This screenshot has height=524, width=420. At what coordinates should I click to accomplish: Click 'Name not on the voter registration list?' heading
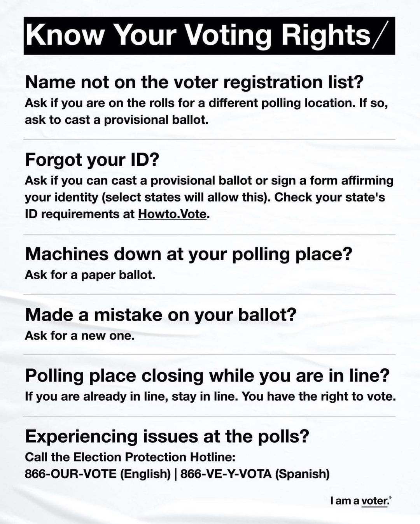194,82
